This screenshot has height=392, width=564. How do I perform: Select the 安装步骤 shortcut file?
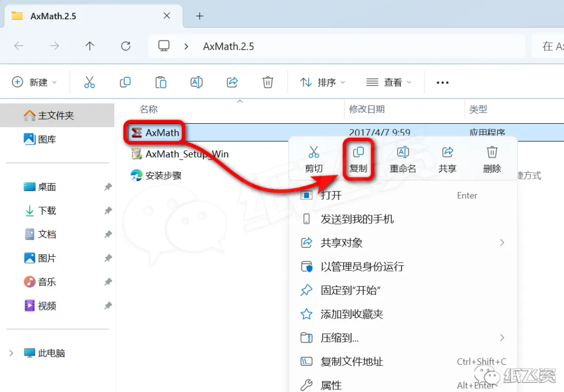click(x=156, y=175)
